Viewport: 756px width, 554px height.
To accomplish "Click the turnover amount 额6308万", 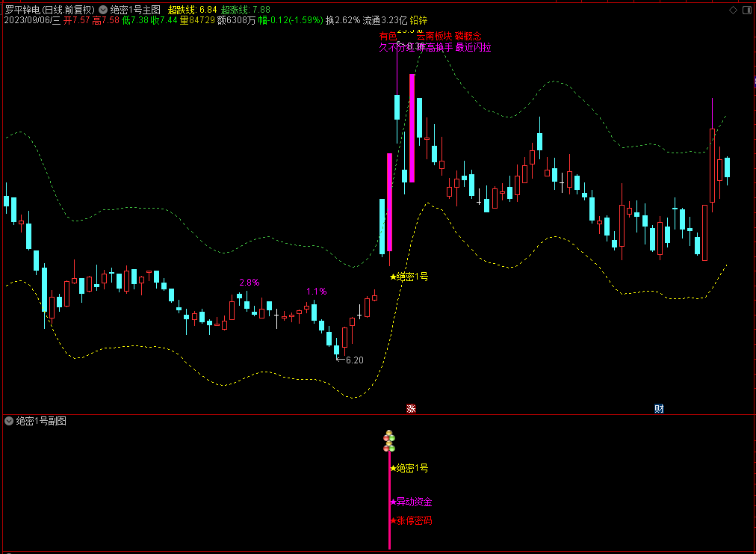I will (236, 21).
